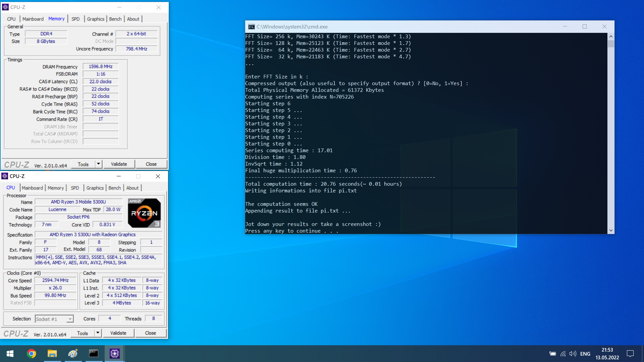Open Tools dropdown arrow in CPU window
Screen dimensions: 644x362
click(x=98, y=333)
